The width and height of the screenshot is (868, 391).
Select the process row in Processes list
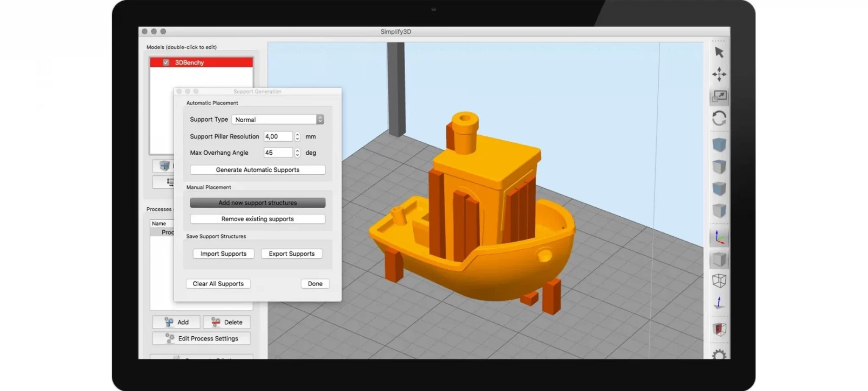(x=162, y=232)
